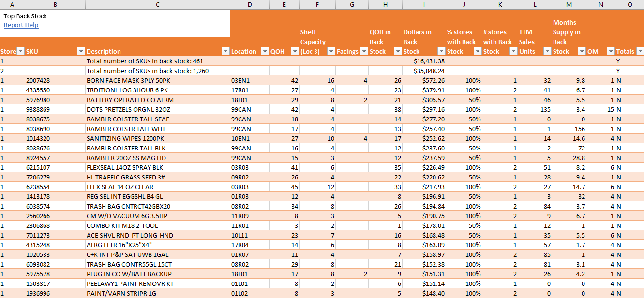Open the Location column filter dropdown
644x298 pixels.
tap(265, 51)
